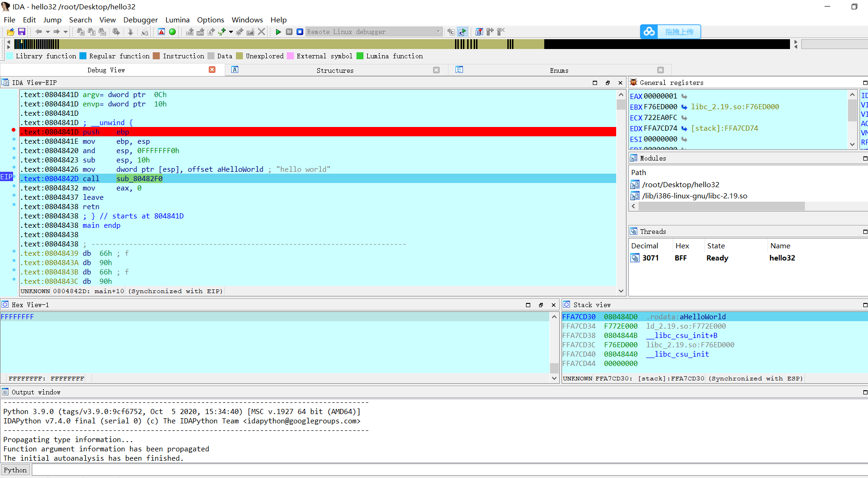Image resolution: width=868 pixels, height=478 pixels.
Task: Click the EAX register value 00000001
Action: [660, 96]
